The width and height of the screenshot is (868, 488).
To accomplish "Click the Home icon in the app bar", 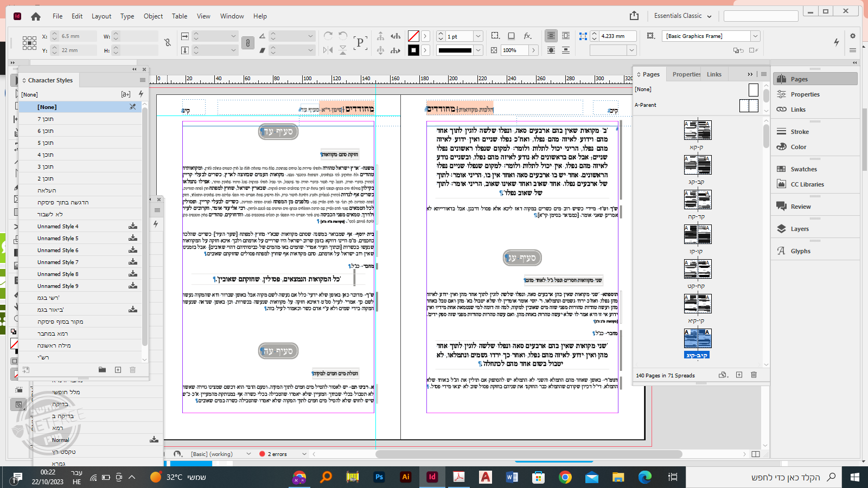I will (36, 16).
